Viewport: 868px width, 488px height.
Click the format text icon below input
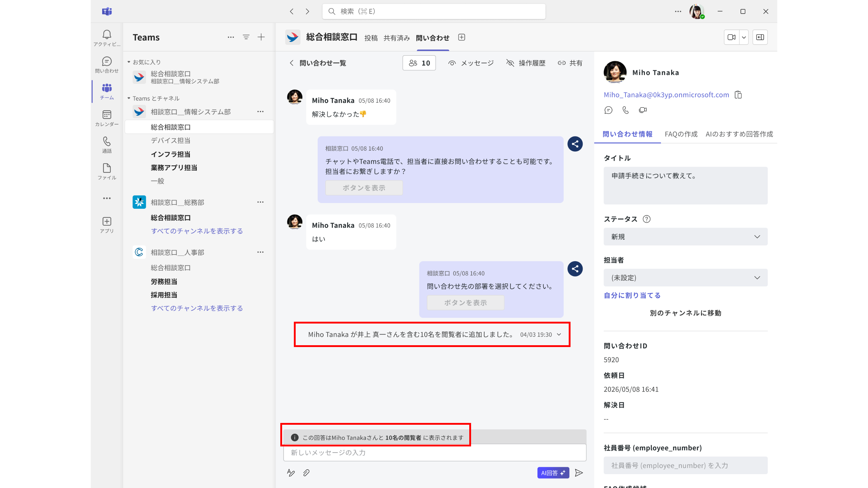coord(291,473)
